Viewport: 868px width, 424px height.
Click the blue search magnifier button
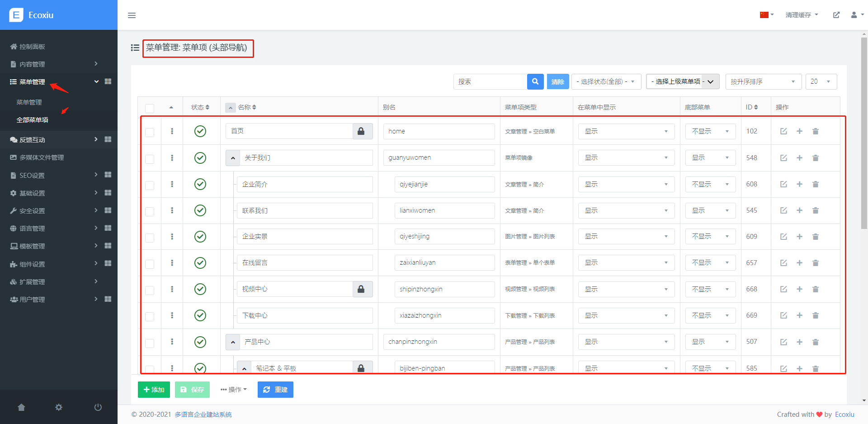pyautogui.click(x=535, y=82)
